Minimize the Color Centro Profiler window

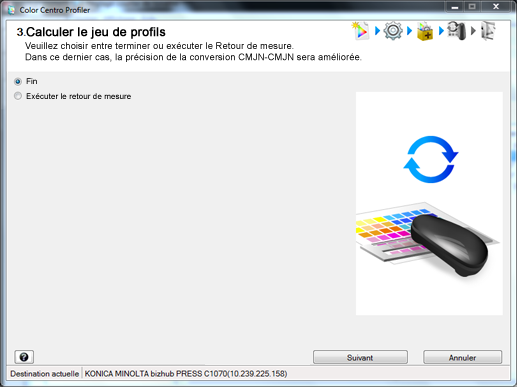(x=455, y=7)
